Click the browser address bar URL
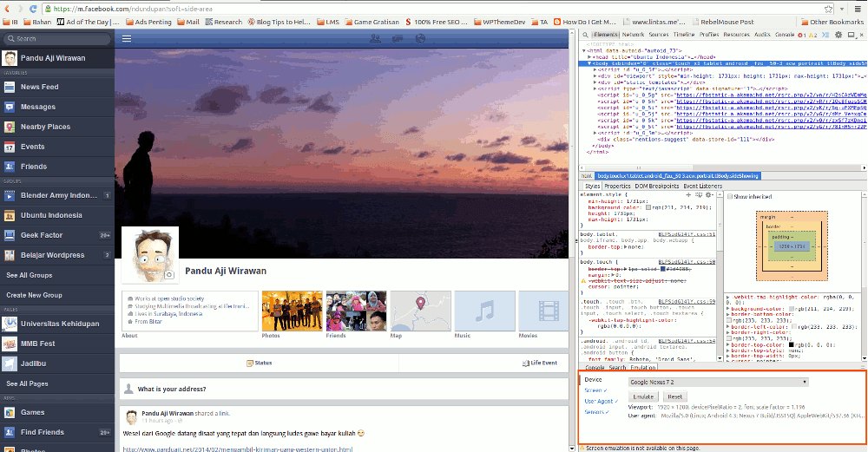868x452 pixels. 134,9
